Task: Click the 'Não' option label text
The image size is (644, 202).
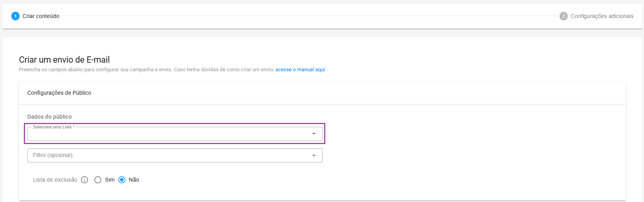Action: (x=134, y=180)
